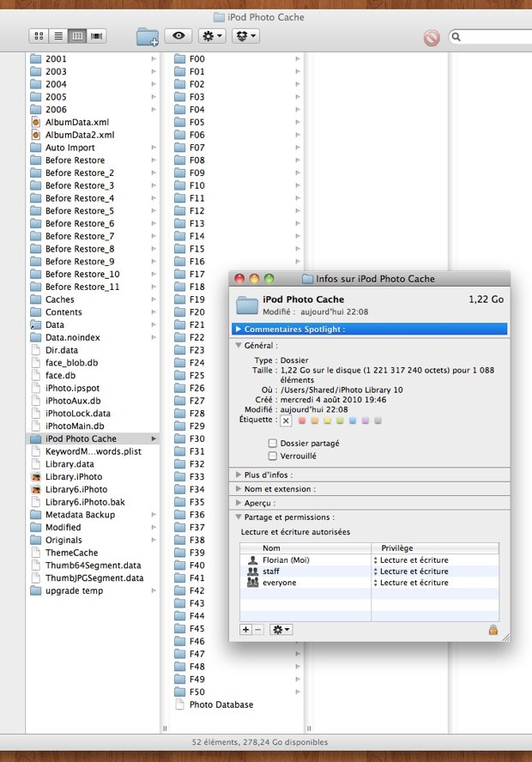Screen dimensions: 532x762
Task: Open the F25 folder
Action: [196, 375]
